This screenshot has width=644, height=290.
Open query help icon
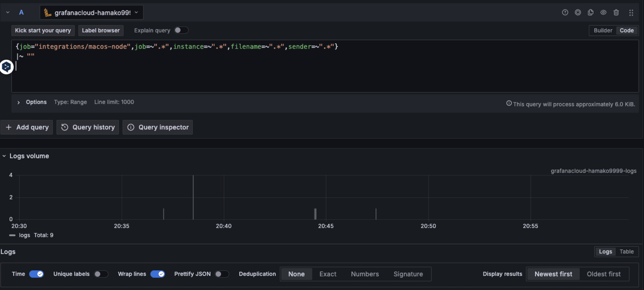(565, 13)
